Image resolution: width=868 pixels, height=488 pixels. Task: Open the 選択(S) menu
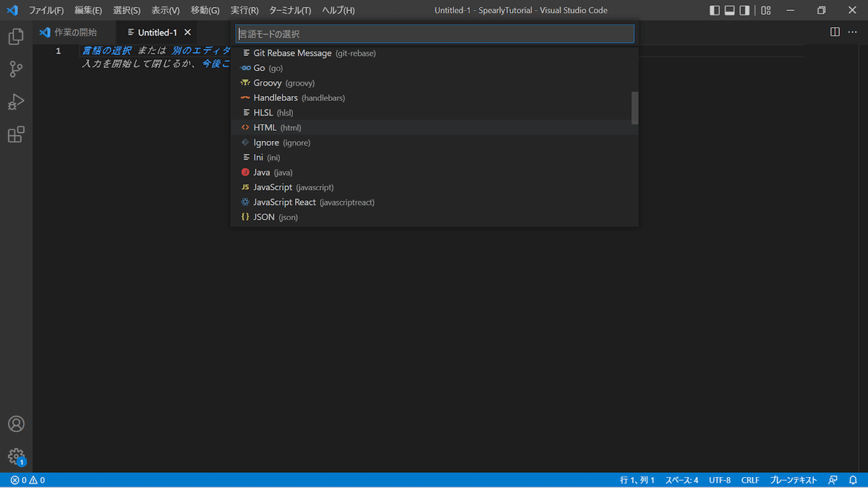click(x=127, y=10)
